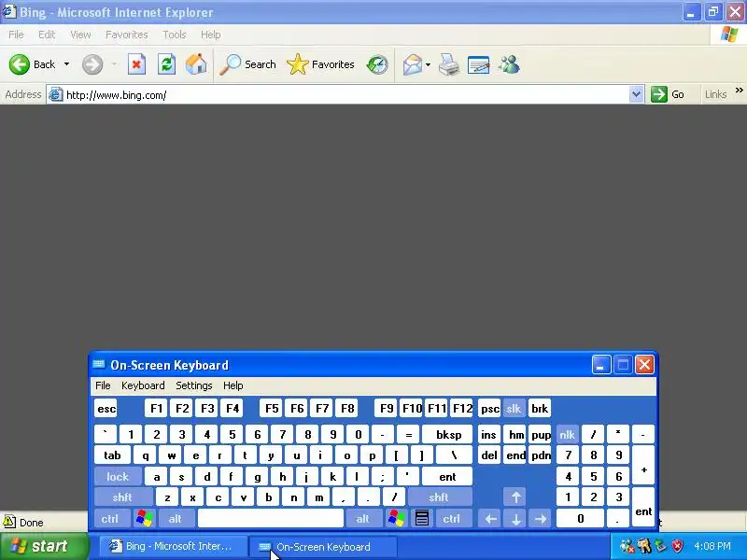
Task: Open Internet Explorer Tools menu
Action: pyautogui.click(x=175, y=35)
